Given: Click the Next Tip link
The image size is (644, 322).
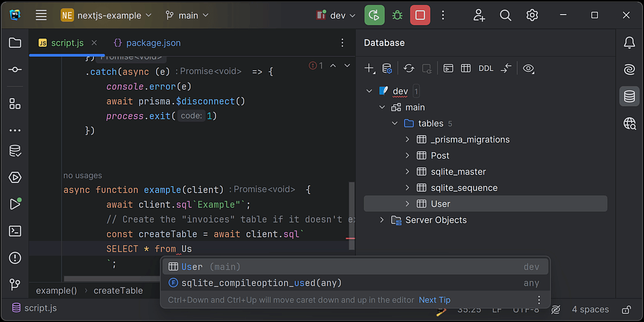Looking at the screenshot, I should click(434, 300).
